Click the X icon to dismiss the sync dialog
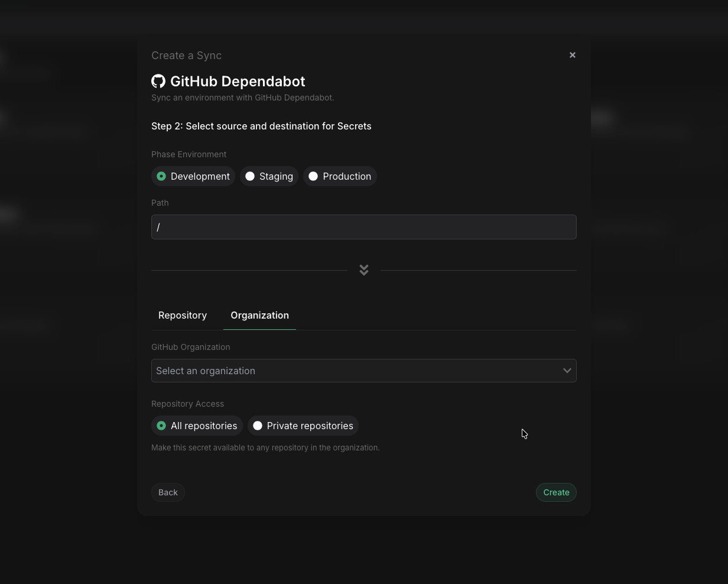The width and height of the screenshot is (728, 584). tap(572, 54)
